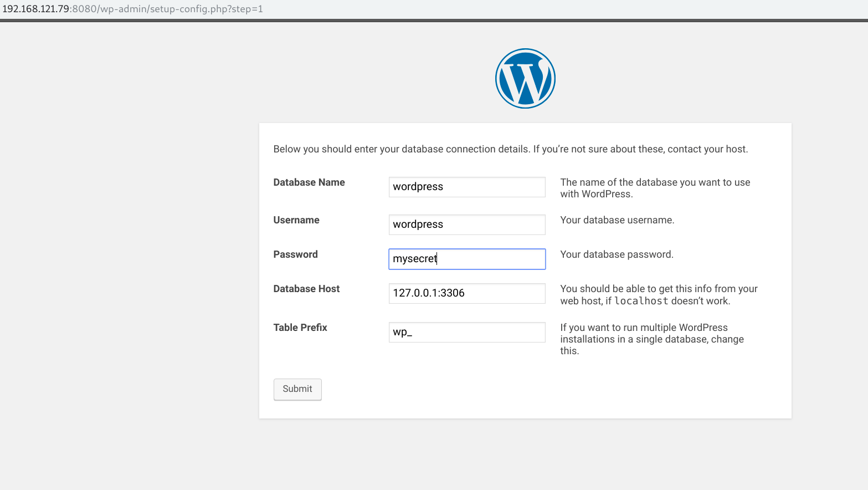Click the Database Host field with 127.0.0.1:3306
Screen dimensions: 868x490
click(x=466, y=293)
